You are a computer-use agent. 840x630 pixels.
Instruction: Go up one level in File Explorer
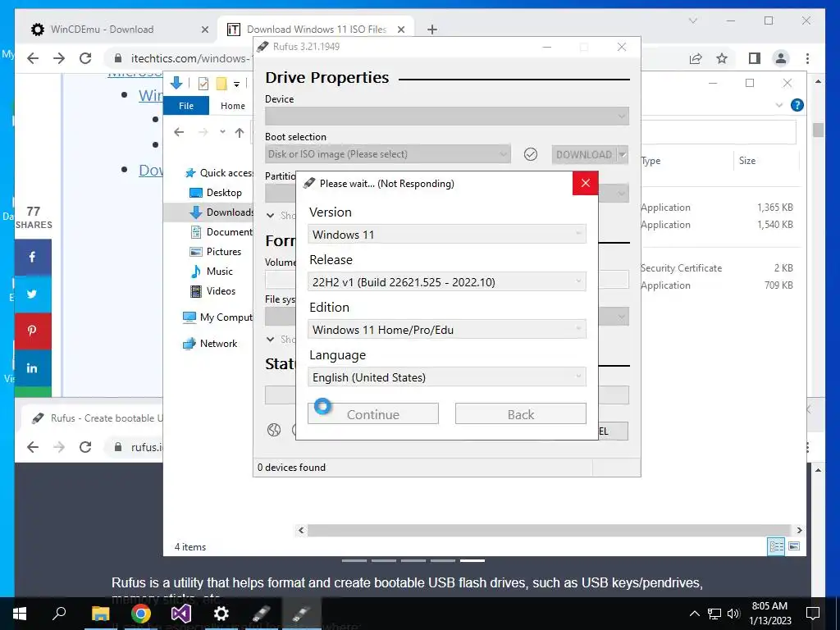pos(240,132)
